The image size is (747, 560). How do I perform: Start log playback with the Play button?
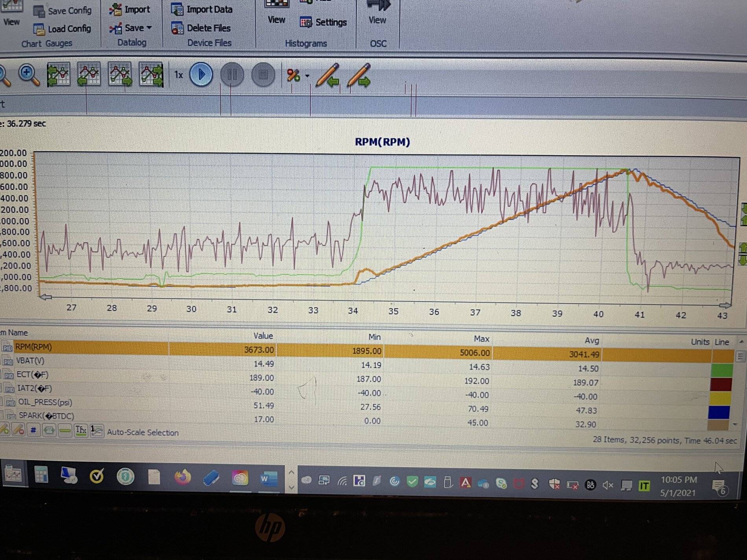click(x=201, y=74)
